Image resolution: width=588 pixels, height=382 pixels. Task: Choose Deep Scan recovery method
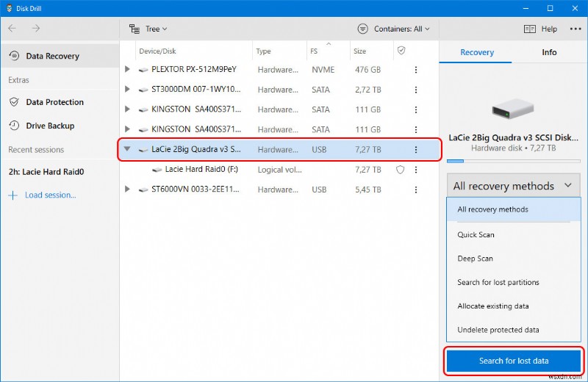click(x=513, y=259)
